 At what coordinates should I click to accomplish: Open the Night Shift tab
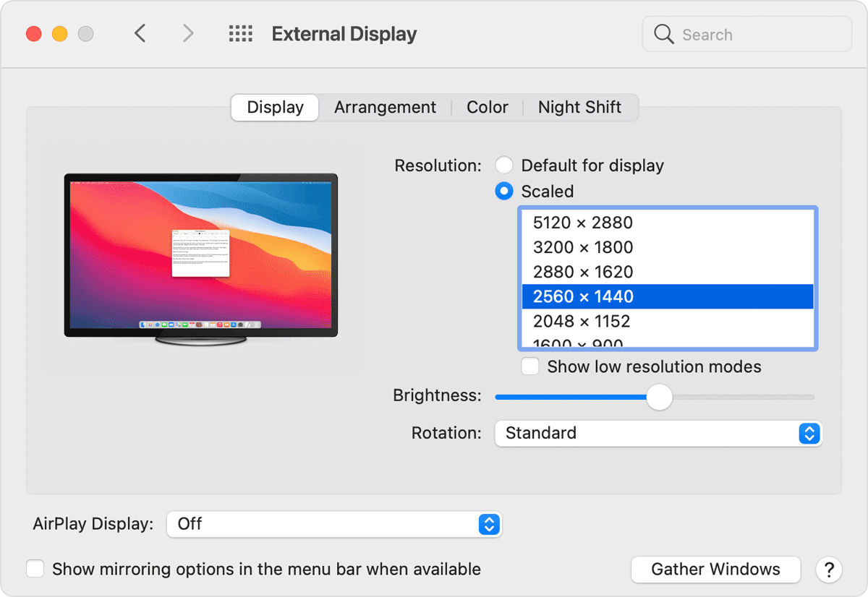[x=579, y=108]
